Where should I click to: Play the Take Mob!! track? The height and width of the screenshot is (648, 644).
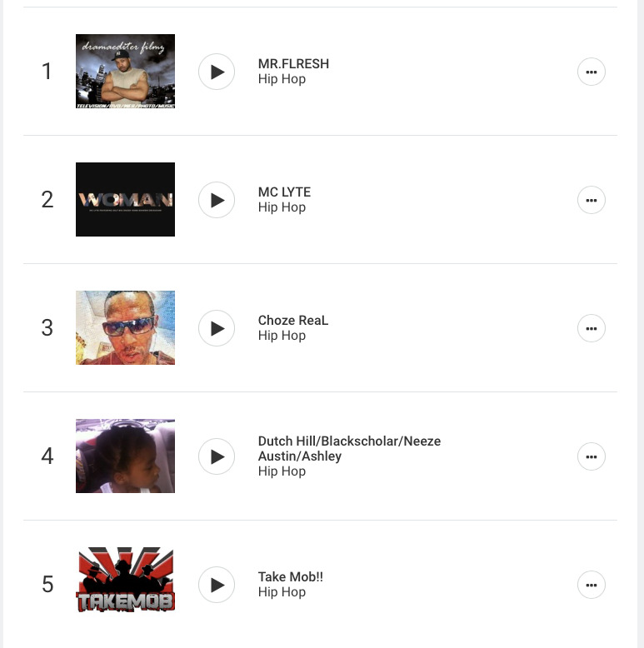coord(217,585)
